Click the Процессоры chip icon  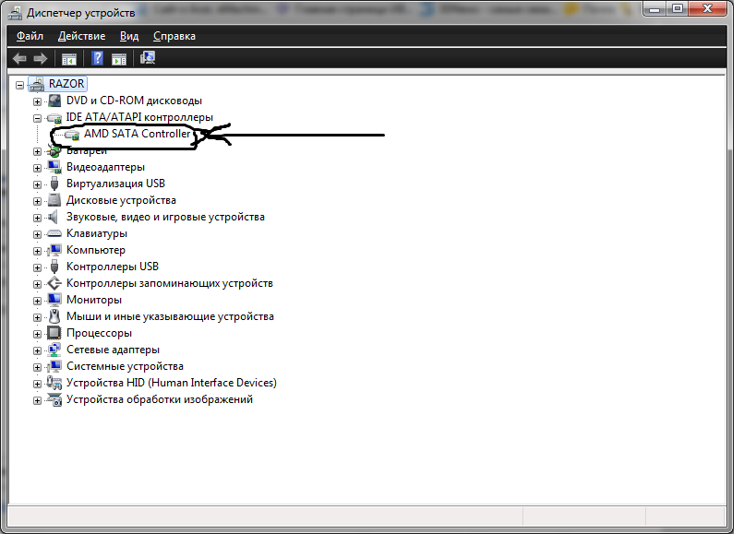point(54,333)
